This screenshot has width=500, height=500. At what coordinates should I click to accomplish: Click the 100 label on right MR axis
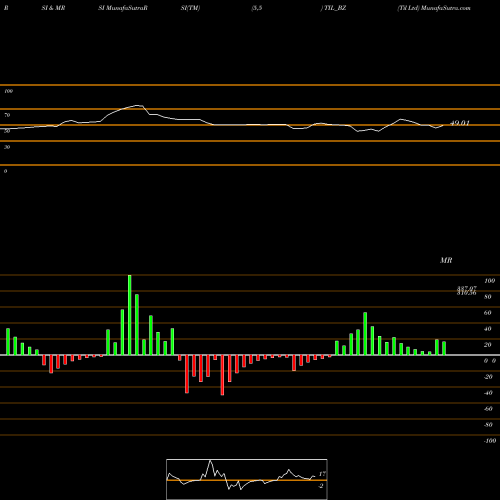tap(489, 281)
